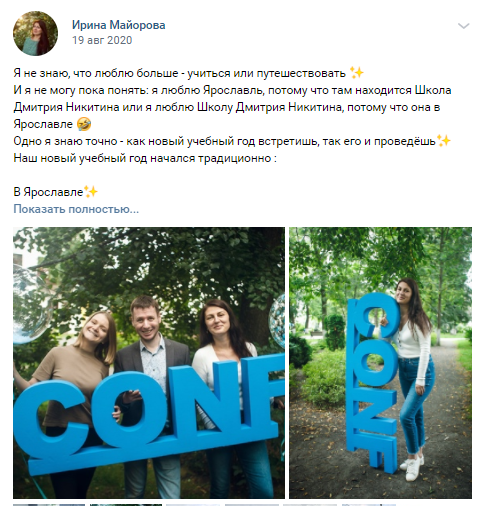
Task: Open fifth small thumbnail in bottom strip
Action: tap(310, 505)
